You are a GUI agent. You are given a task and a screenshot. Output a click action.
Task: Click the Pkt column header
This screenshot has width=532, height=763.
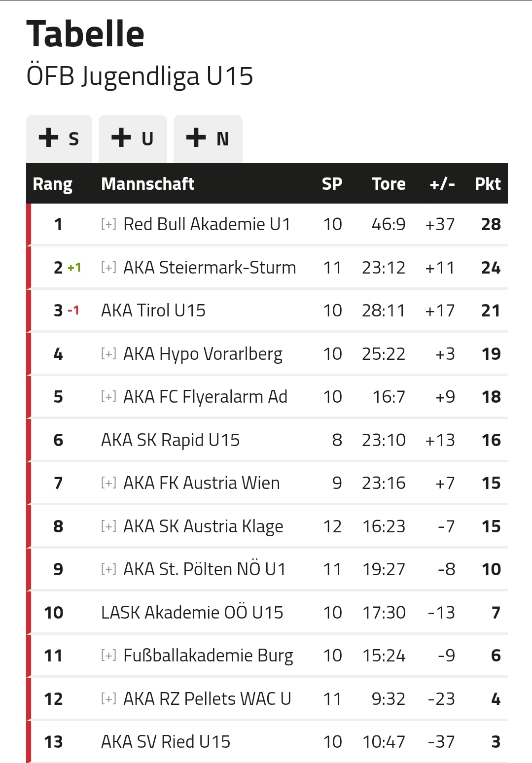click(x=488, y=184)
